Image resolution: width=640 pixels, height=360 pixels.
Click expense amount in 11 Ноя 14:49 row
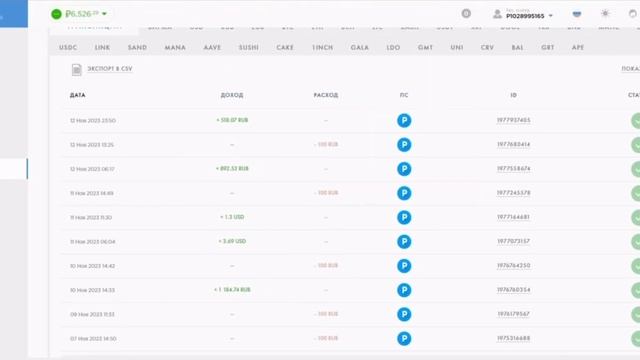click(x=326, y=193)
